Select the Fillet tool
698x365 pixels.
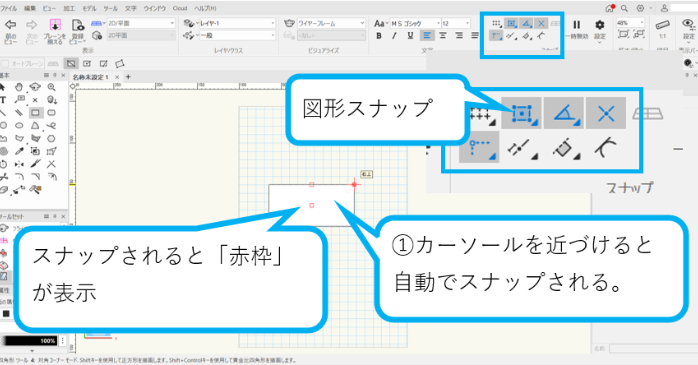pos(19,177)
